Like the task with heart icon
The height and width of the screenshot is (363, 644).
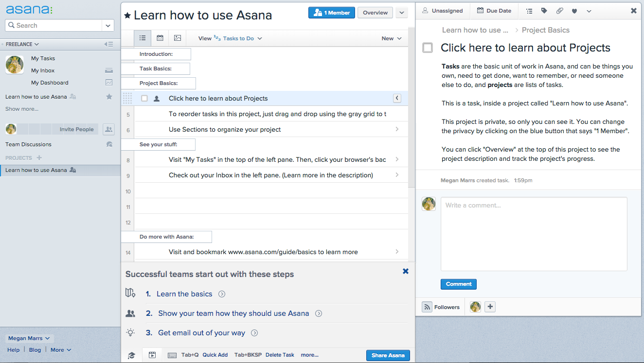coord(574,11)
